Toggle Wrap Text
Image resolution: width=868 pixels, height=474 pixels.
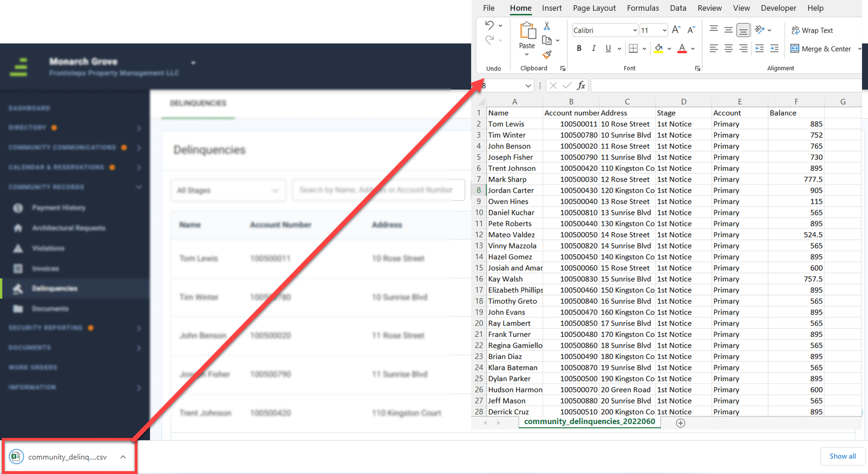tap(812, 30)
